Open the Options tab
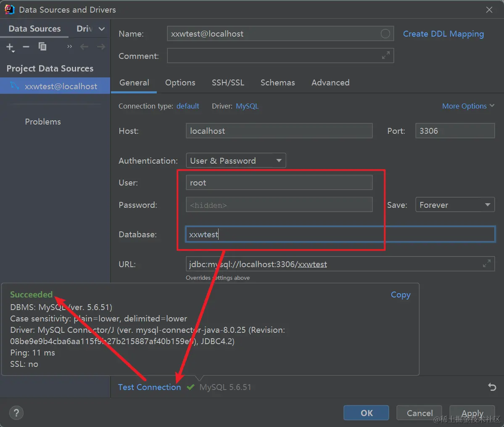The width and height of the screenshot is (504, 427). [x=180, y=83]
